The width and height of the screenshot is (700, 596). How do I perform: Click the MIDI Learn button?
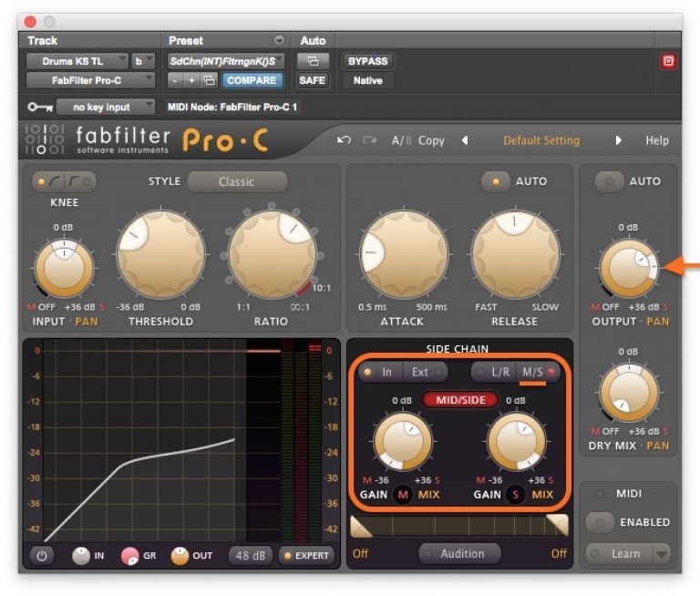[x=619, y=554]
